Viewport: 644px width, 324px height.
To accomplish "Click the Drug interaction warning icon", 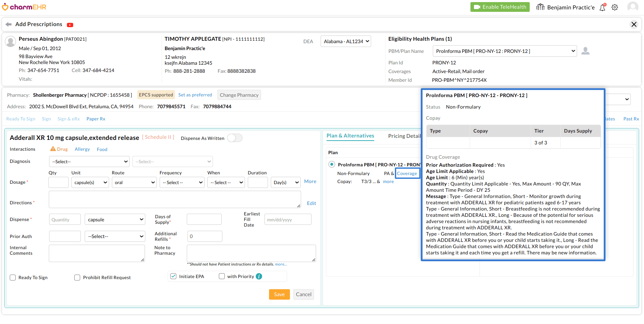I will 53,149.
